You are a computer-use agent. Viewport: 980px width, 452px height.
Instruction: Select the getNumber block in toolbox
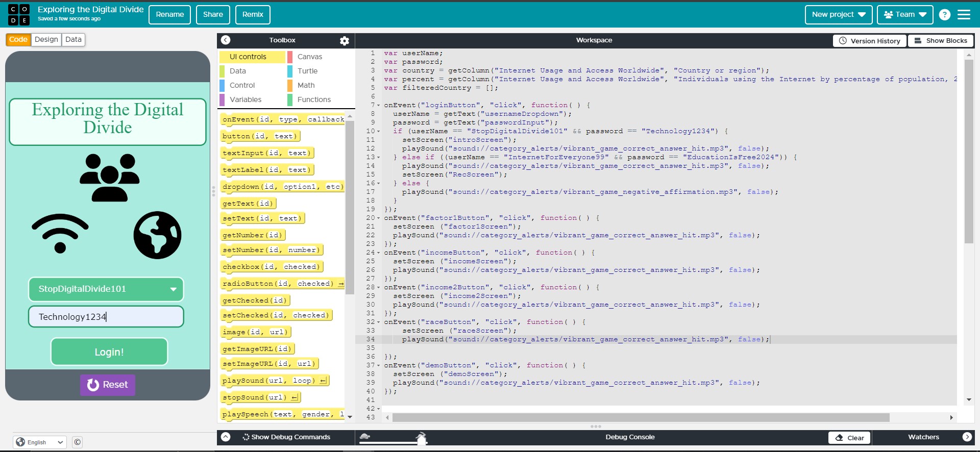click(253, 235)
